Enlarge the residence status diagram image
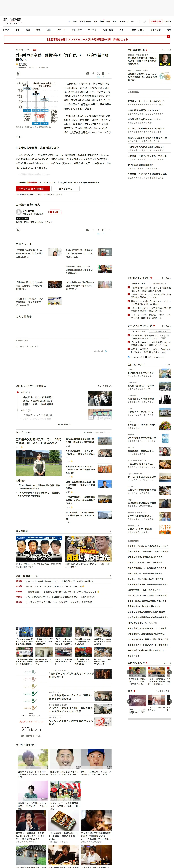This screenshot has width=174, height=868. (50, 127)
